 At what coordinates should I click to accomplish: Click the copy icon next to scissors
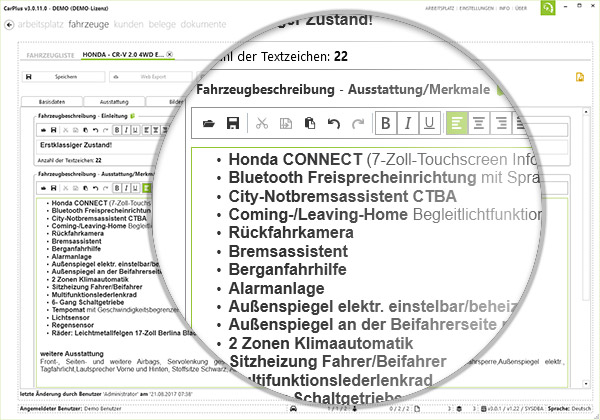coord(286,124)
